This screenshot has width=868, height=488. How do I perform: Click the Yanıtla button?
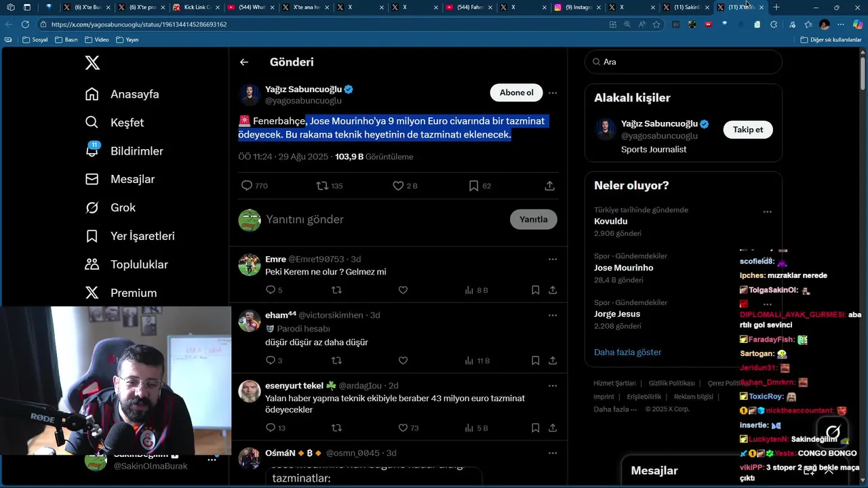(534, 220)
